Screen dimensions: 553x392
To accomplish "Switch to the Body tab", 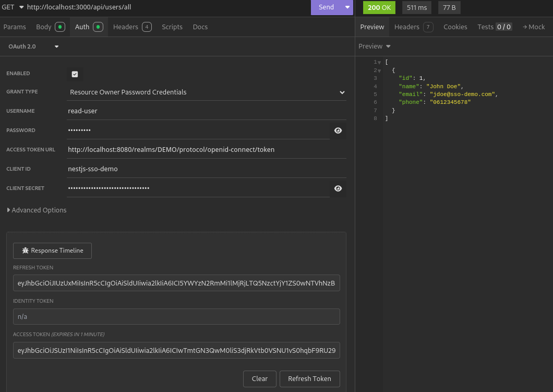I will pos(51,27).
